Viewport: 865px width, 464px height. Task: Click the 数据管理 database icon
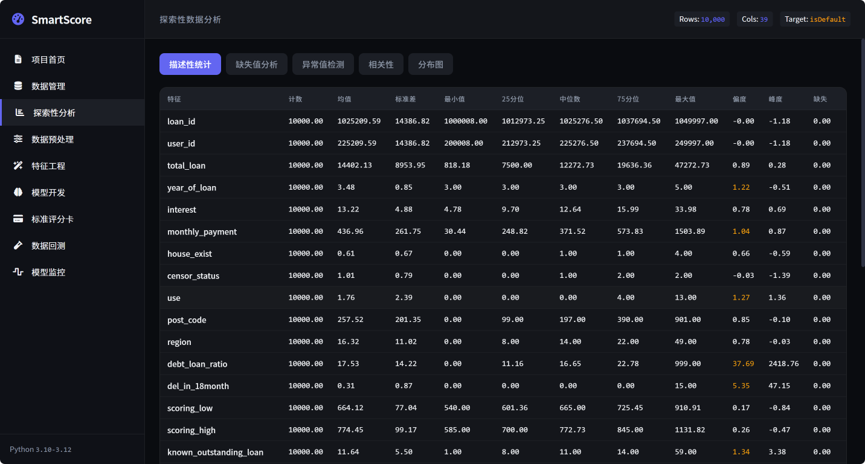pos(18,86)
